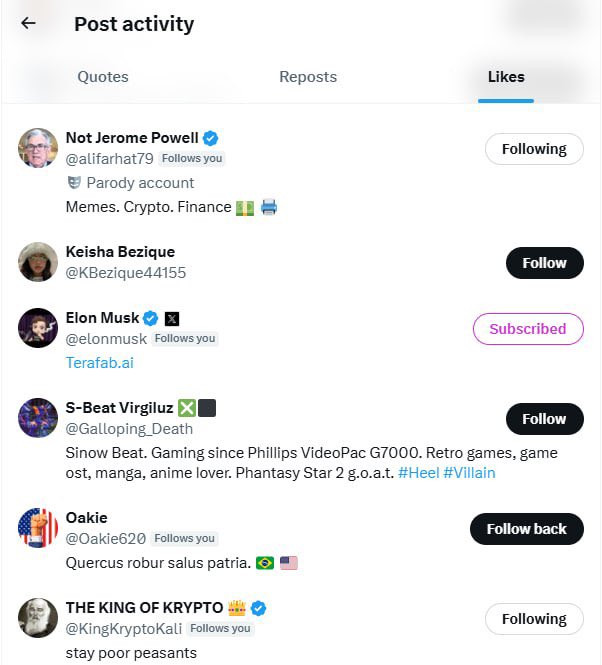Screen dimensions: 602x665
Task: Click Oakie's profile avatar
Action: (38, 528)
